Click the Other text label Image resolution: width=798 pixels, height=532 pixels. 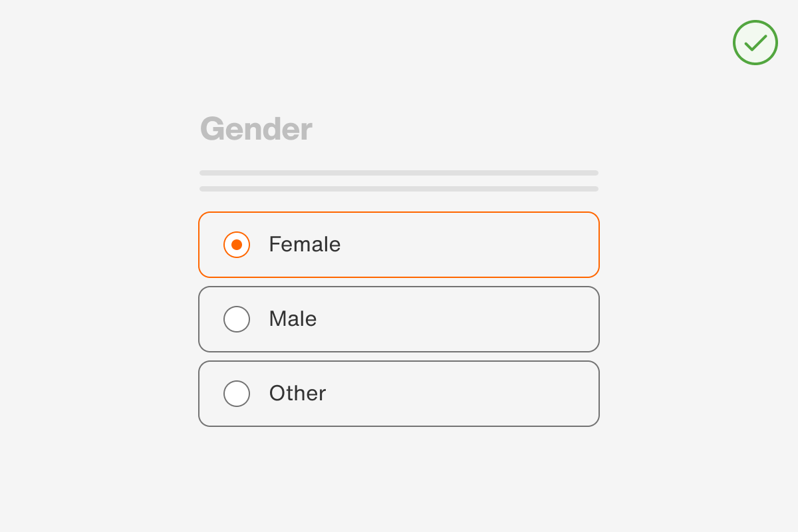(x=297, y=394)
